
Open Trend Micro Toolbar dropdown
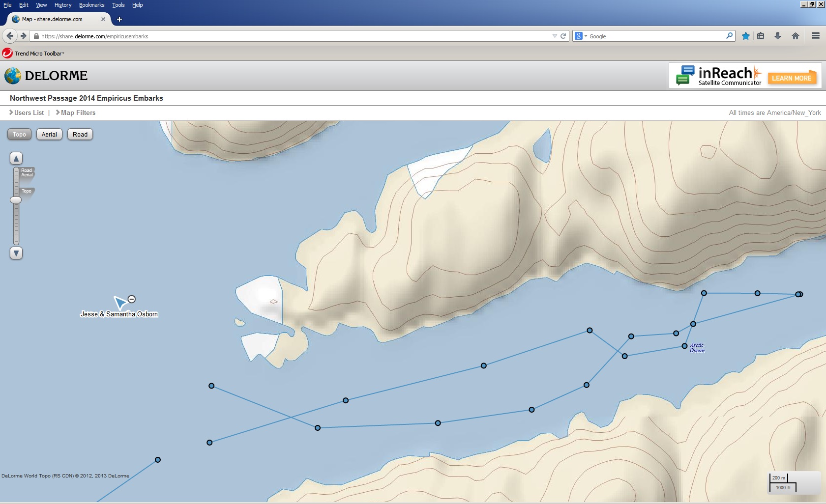point(39,54)
